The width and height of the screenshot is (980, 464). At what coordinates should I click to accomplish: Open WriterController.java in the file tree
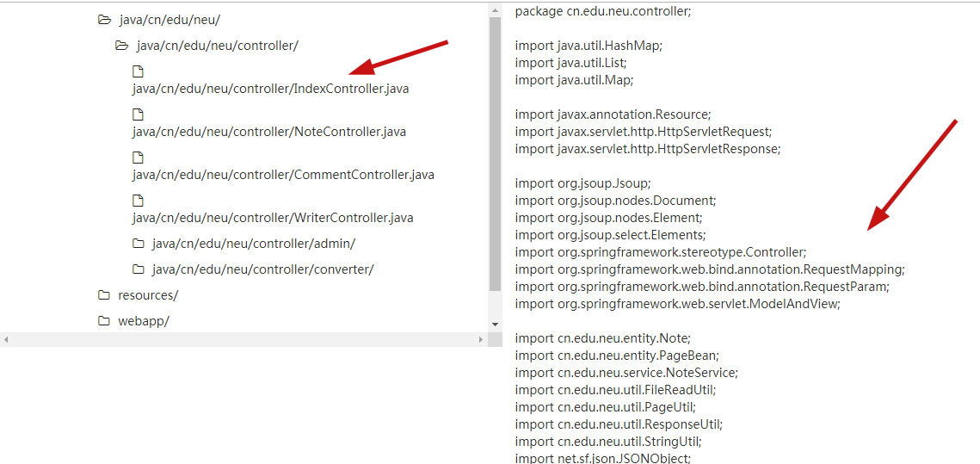(x=273, y=218)
